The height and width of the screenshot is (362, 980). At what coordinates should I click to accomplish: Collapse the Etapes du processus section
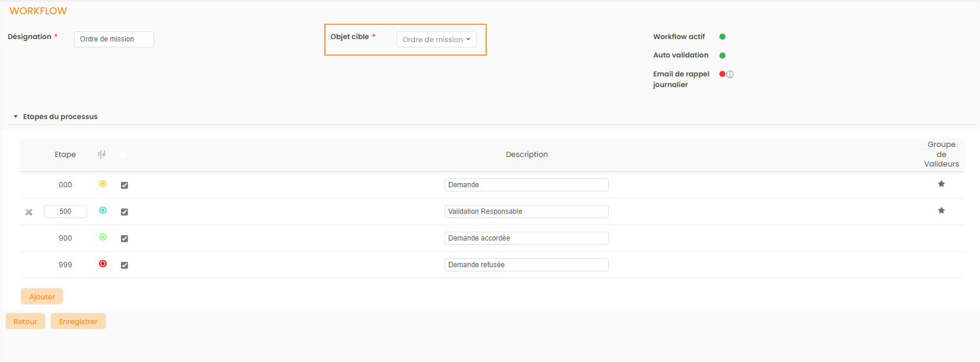(16, 117)
